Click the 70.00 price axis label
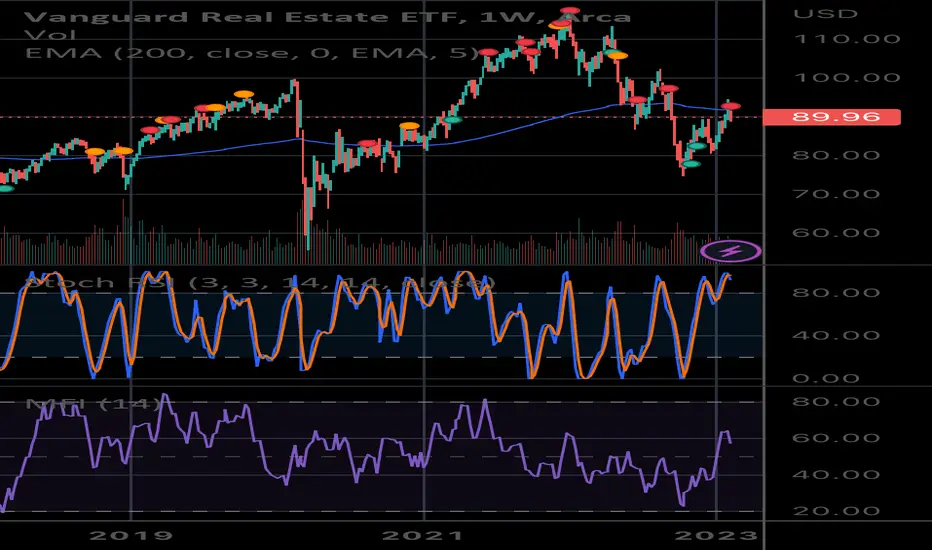Screen dimensions: 932x550 [x=836, y=194]
